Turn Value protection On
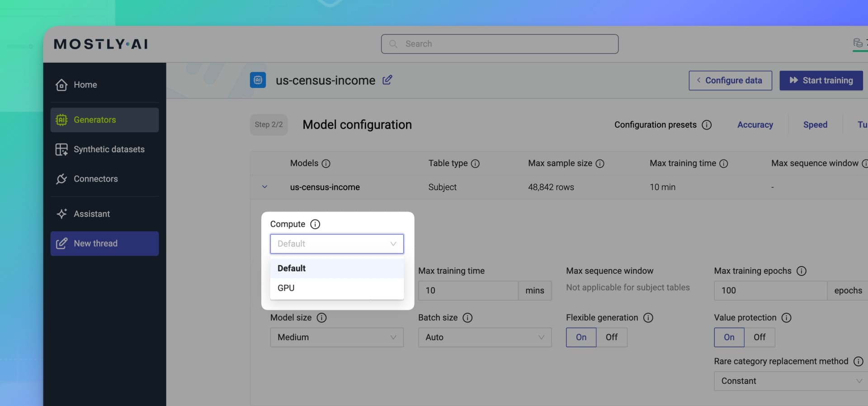The image size is (868, 406). (x=729, y=337)
